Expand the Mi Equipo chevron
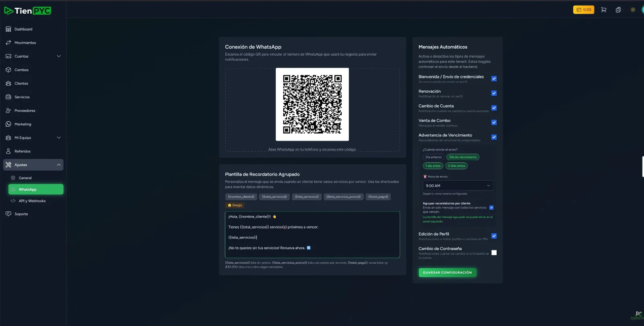644x326 pixels. pyautogui.click(x=59, y=138)
